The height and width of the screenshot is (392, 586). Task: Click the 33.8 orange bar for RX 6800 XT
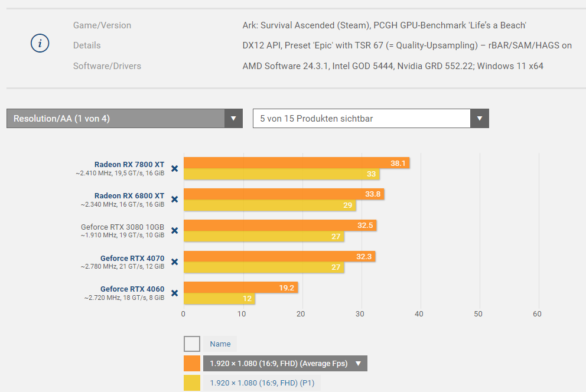[284, 194]
